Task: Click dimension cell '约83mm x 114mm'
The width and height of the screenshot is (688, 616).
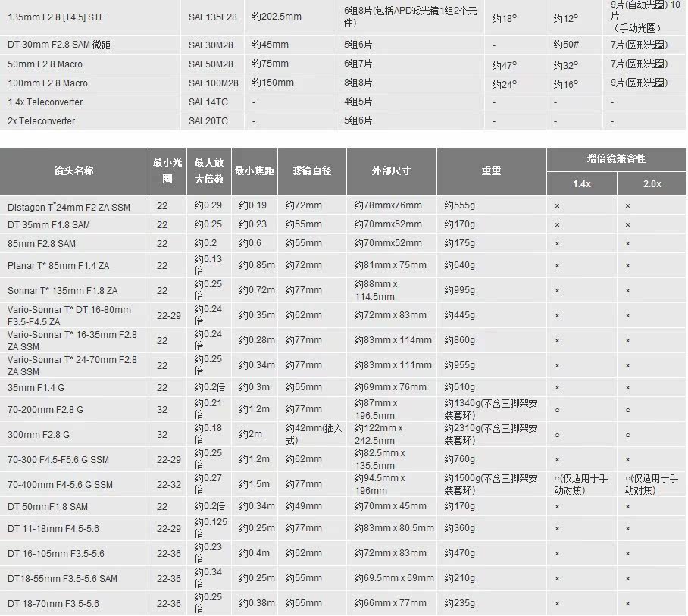Action: 392,340
